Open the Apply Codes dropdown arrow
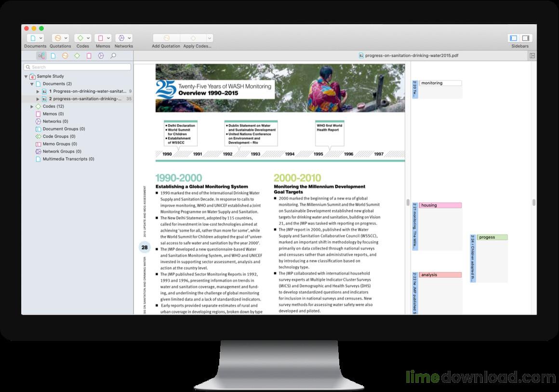The height and width of the screenshot is (392, 559). point(210,38)
